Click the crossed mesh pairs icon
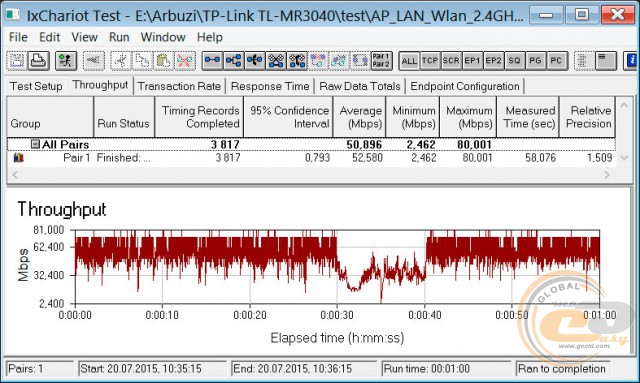The image size is (640, 383). pyautogui.click(x=276, y=61)
